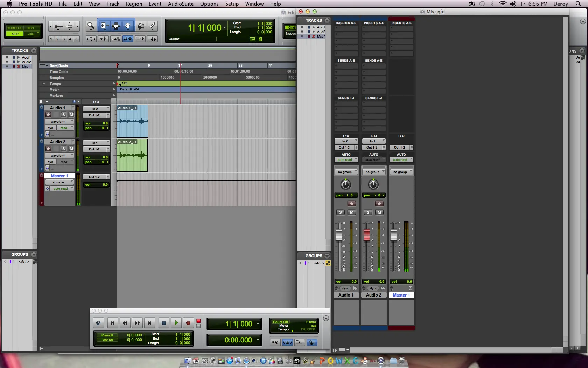Click the Rewind button in Transport
The image size is (588, 368).
(x=125, y=323)
